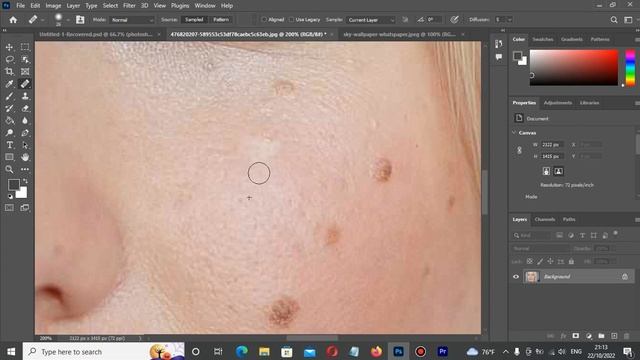This screenshot has width=640, height=360.
Task: Click the search magnifier in options bar
Action: click(x=614, y=20)
